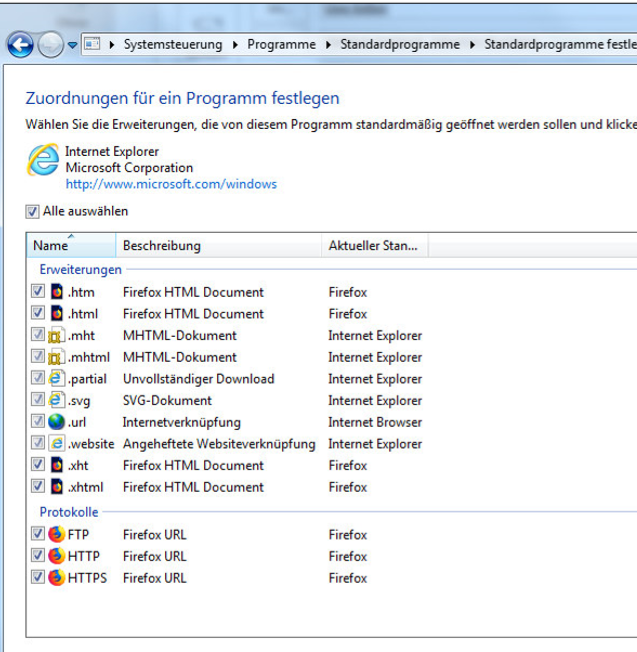Click 'Unvollständiger Download' description
The image size is (637, 652).
[x=199, y=379]
